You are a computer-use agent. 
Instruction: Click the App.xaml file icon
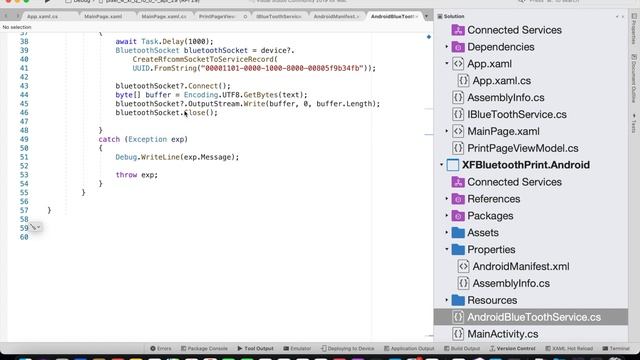coord(458,64)
